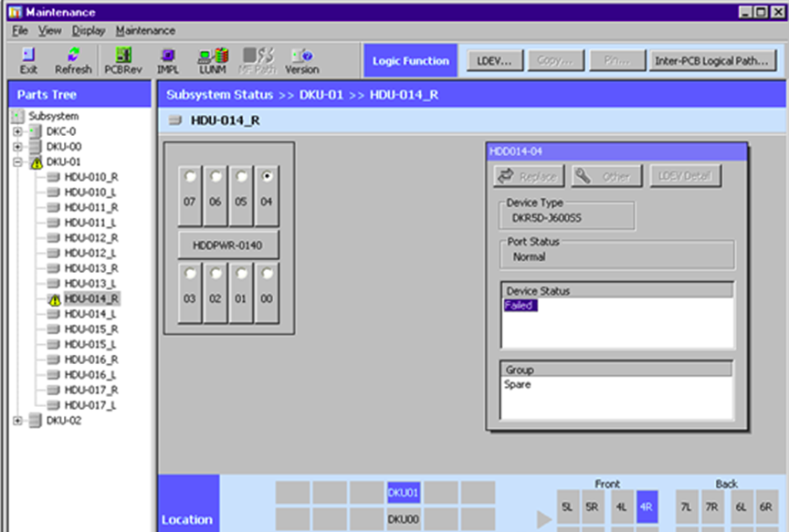Open the Maintenance menu

pyautogui.click(x=145, y=30)
